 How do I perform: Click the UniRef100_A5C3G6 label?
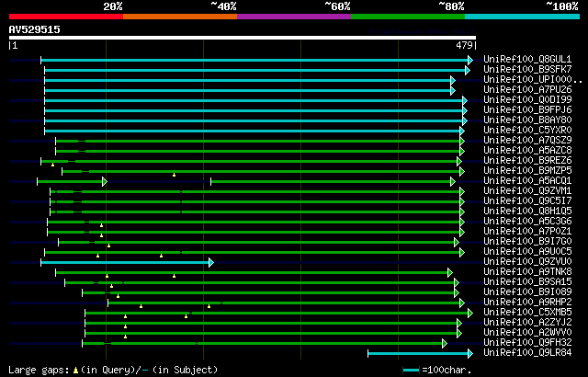tap(527, 222)
